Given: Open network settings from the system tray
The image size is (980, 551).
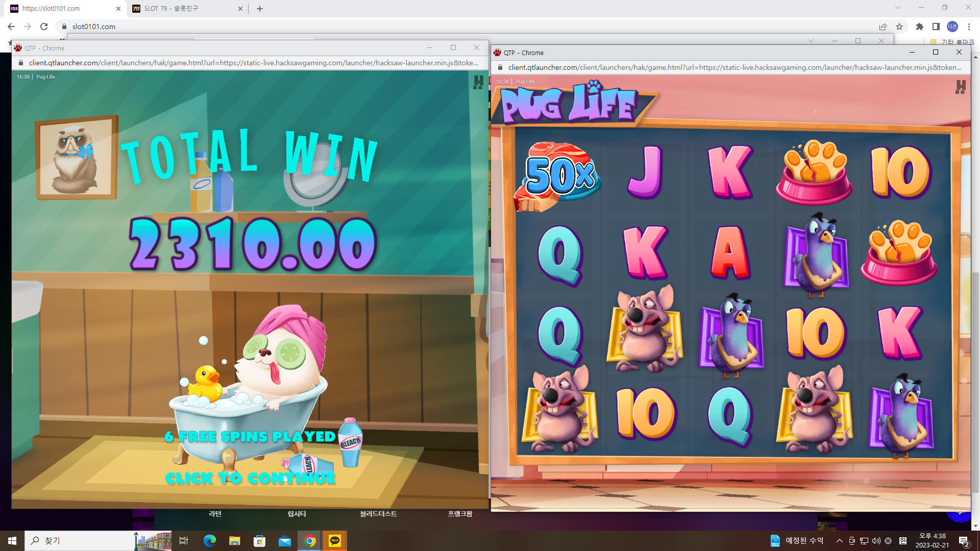Looking at the screenshot, I should [864, 541].
